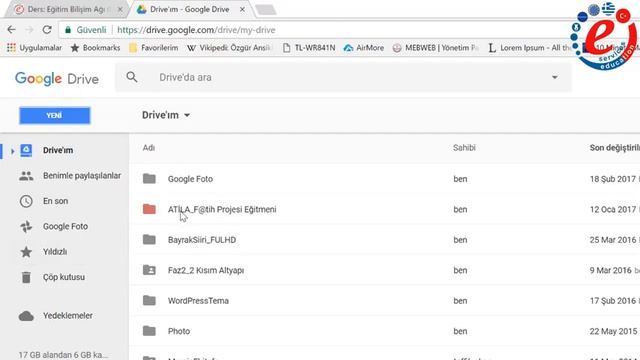Open Lorem Ipsum bookmark
Image resolution: width=640 pixels, height=360 pixels.
click(529, 48)
